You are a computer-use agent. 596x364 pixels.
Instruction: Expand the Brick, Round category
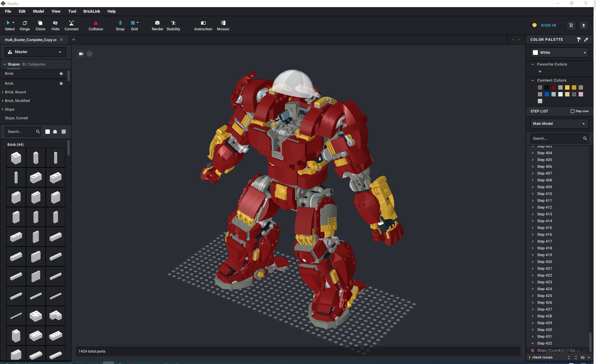tap(2, 92)
